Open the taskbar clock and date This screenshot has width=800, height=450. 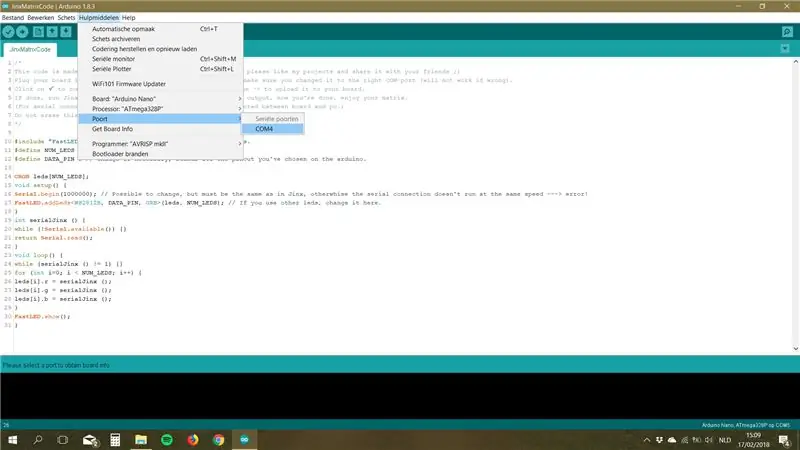(x=754, y=440)
